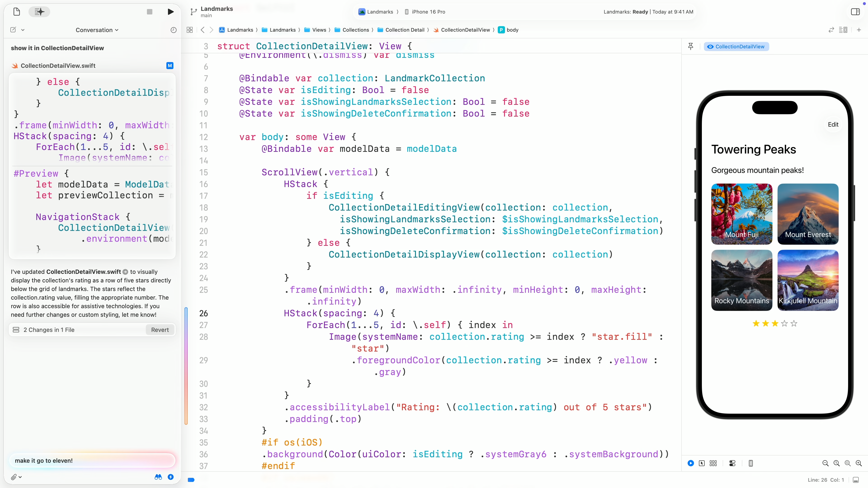Revert the 2 changes in 1 file
This screenshot has height=488, width=868.
click(x=160, y=330)
